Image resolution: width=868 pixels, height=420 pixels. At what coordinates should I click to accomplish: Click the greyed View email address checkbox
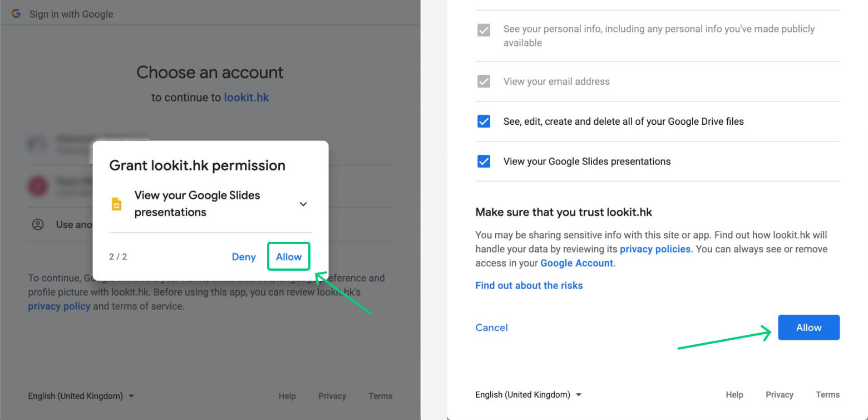pos(484,81)
